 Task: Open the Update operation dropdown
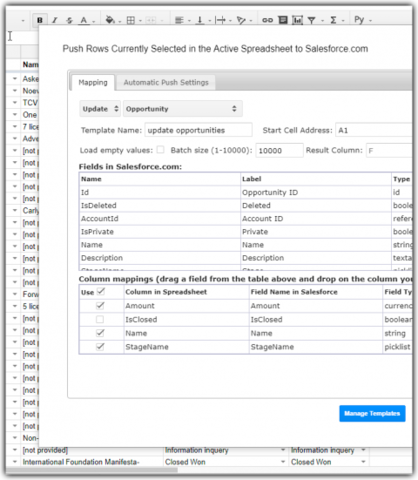[100, 109]
